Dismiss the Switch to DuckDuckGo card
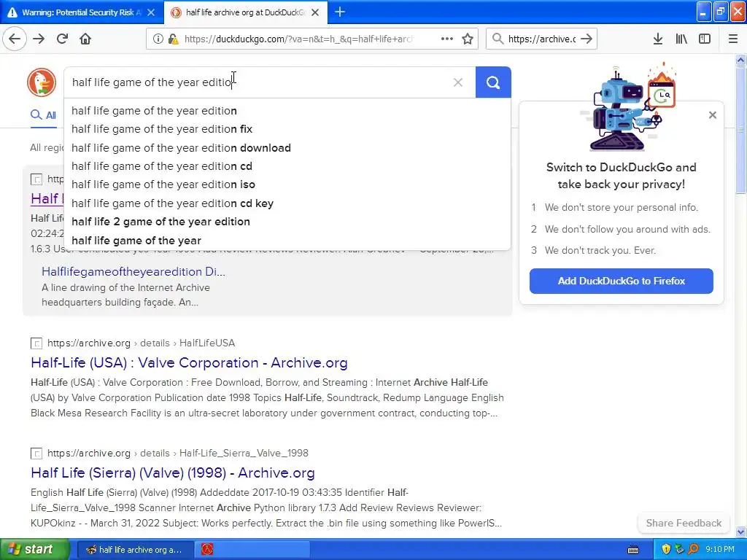 coord(712,114)
